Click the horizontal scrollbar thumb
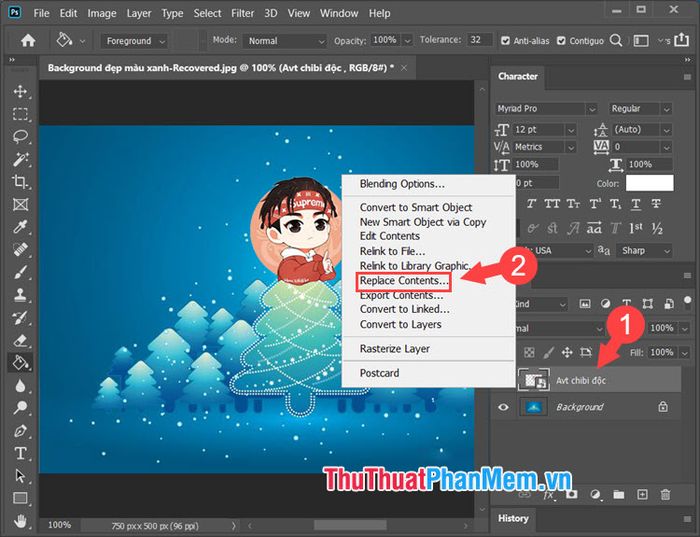The width and height of the screenshot is (700, 537). (x=350, y=525)
